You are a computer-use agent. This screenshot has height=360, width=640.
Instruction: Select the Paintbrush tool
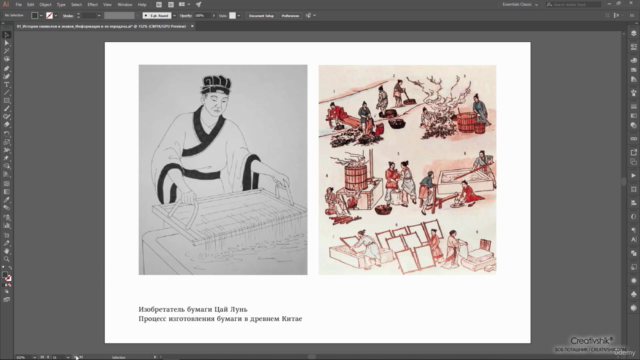tap(7, 109)
